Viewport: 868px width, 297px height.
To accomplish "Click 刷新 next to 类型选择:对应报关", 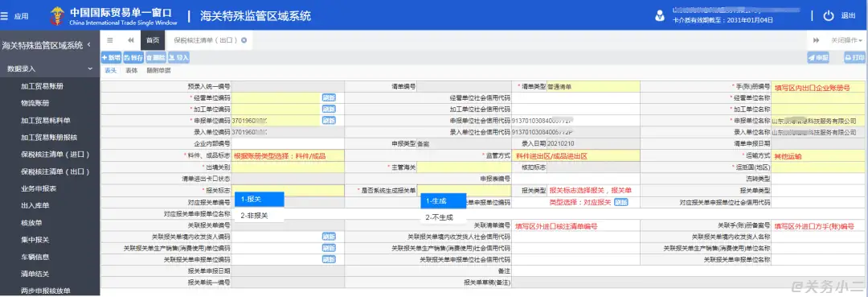I will (621, 202).
